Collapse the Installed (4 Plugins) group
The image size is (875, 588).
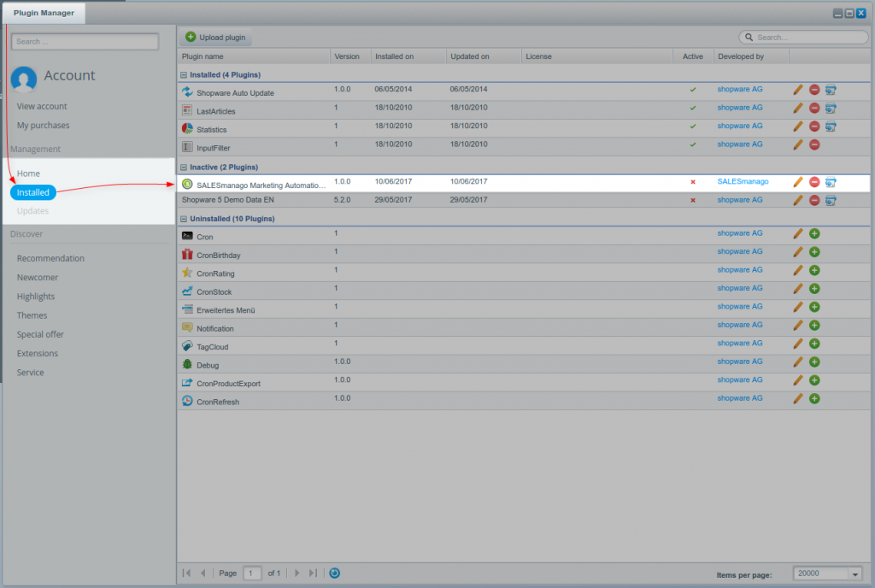(184, 74)
